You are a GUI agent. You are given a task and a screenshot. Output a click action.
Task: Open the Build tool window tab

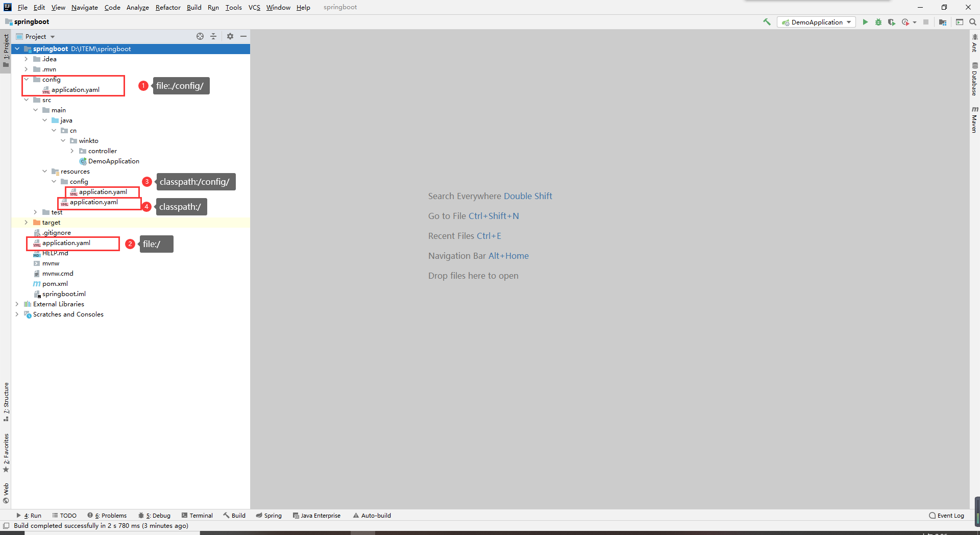click(234, 516)
